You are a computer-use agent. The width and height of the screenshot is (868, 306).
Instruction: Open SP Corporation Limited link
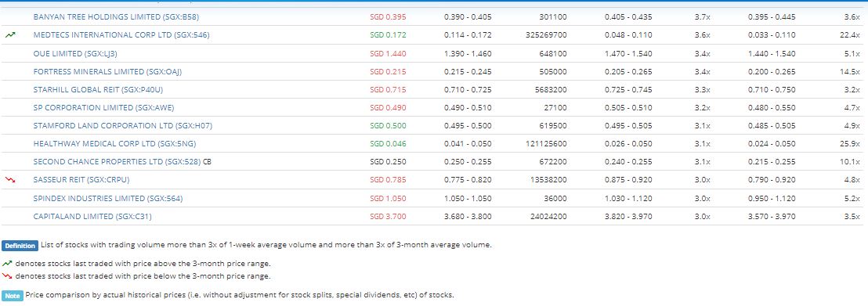pos(103,107)
